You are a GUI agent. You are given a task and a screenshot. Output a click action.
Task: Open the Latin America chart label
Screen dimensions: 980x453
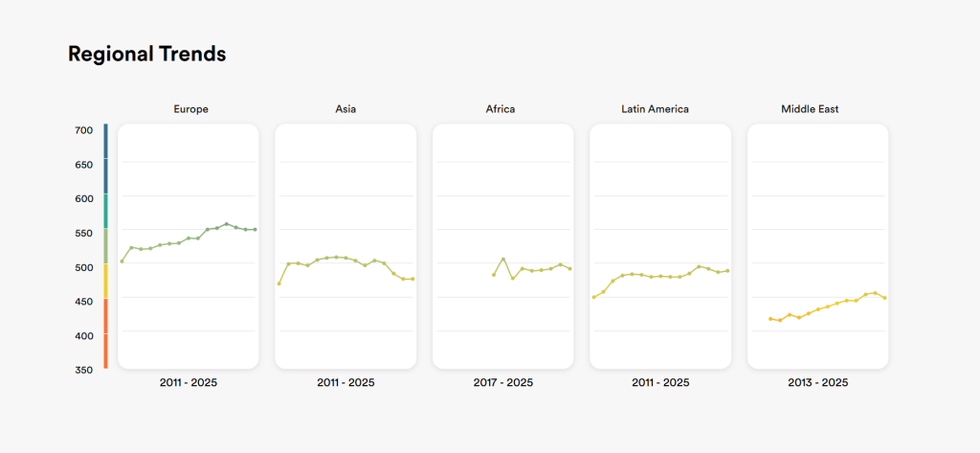click(x=655, y=109)
